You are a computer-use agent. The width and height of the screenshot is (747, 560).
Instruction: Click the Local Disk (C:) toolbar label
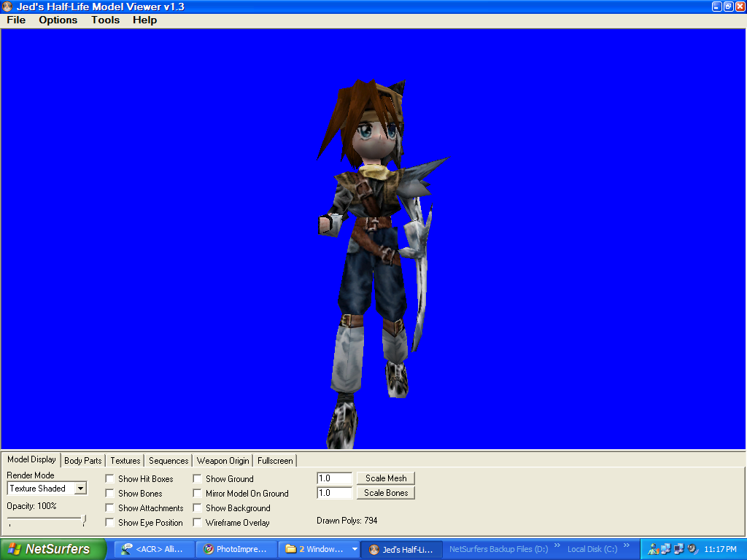coord(592,549)
